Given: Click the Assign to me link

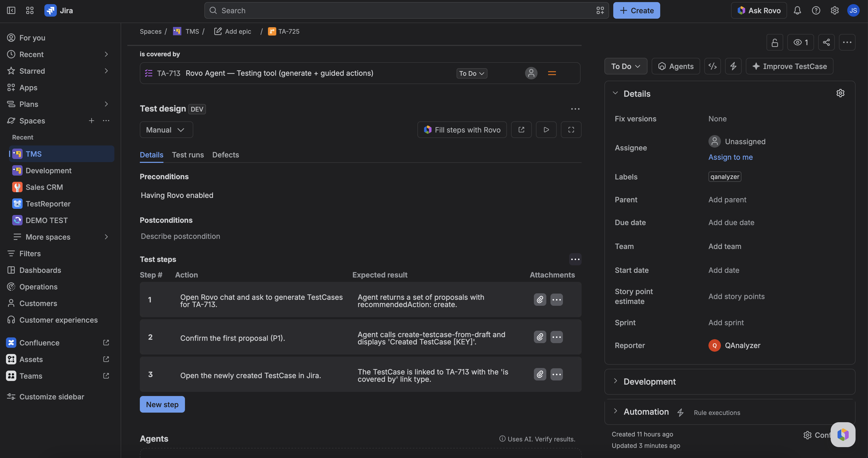Looking at the screenshot, I should tap(730, 157).
